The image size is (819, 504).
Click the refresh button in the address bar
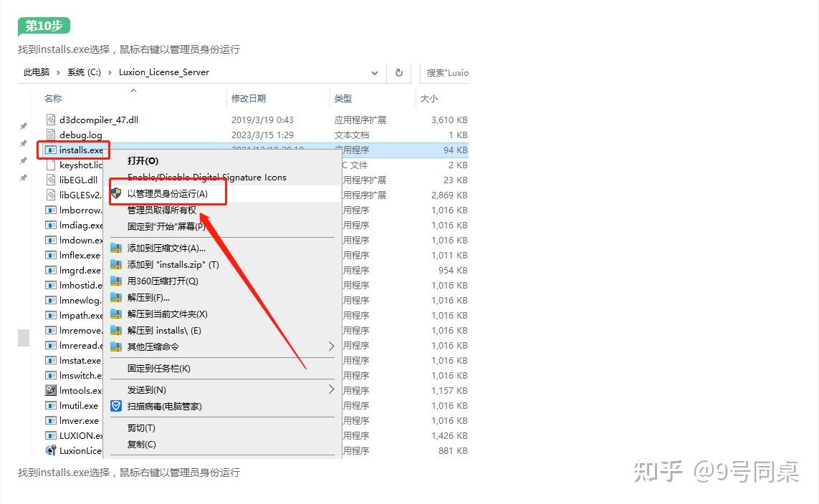(x=398, y=72)
